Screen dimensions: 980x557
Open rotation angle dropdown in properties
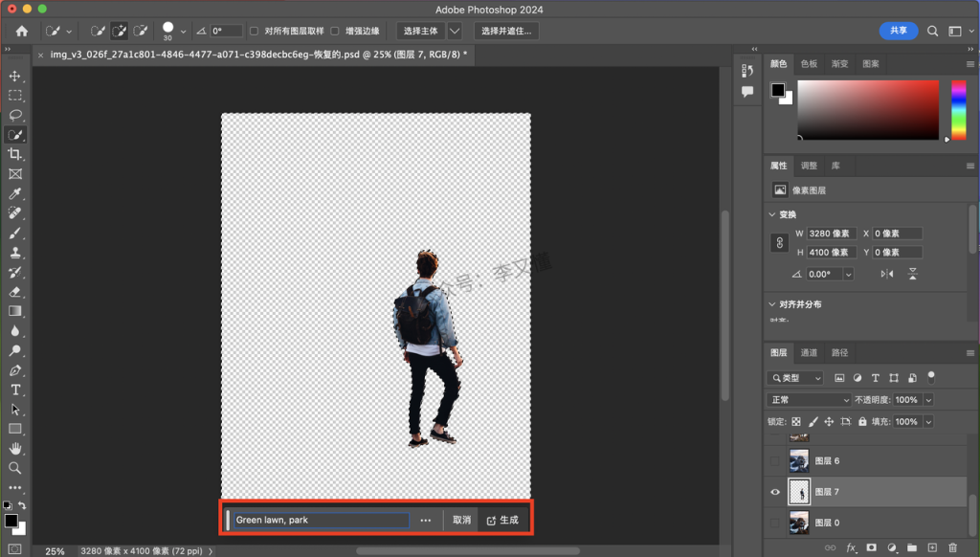pyautogui.click(x=848, y=274)
